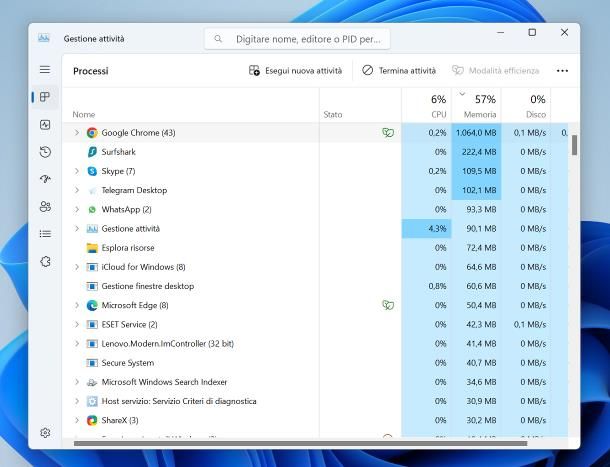Sort by the Disco column header

coord(526,105)
